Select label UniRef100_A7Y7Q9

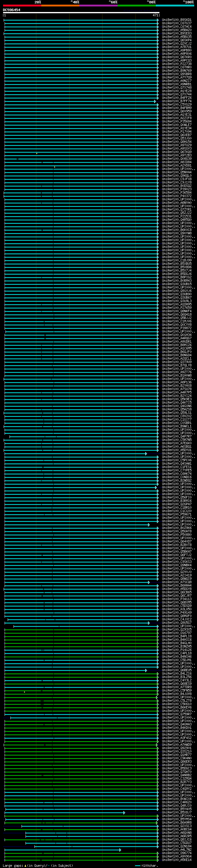coord(176,78)
